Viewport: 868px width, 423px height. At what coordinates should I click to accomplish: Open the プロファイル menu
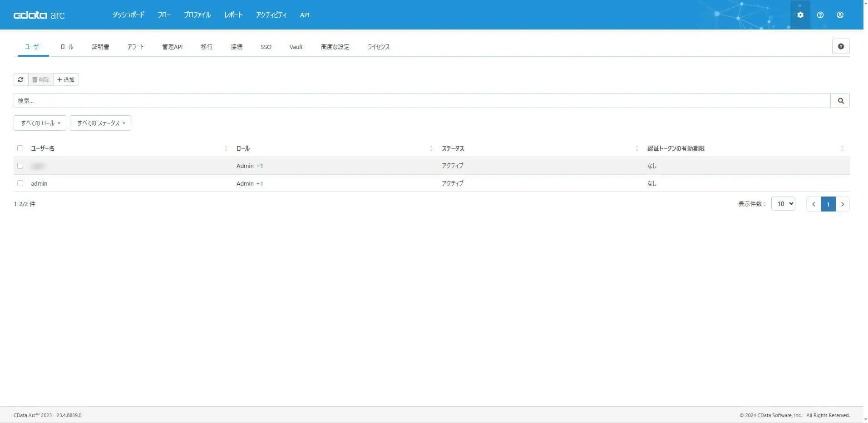[x=197, y=15]
